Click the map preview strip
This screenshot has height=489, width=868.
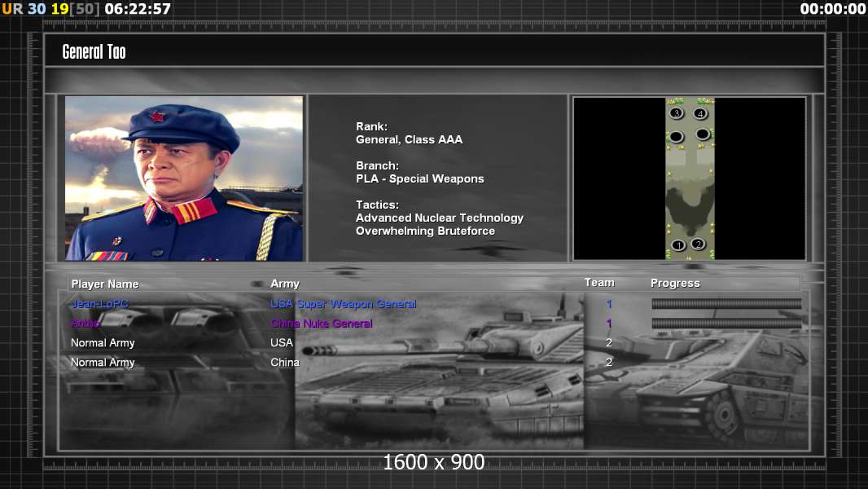(690, 178)
